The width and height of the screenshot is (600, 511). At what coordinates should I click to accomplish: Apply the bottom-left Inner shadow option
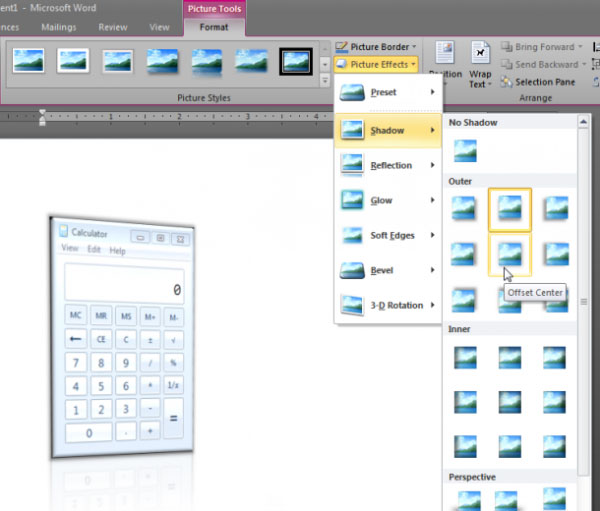pos(465,446)
